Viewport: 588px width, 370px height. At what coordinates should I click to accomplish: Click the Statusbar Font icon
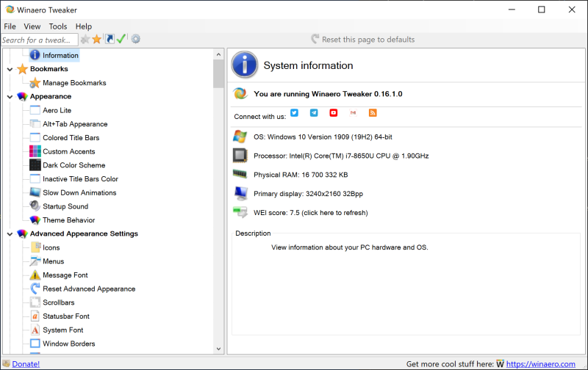tap(35, 316)
